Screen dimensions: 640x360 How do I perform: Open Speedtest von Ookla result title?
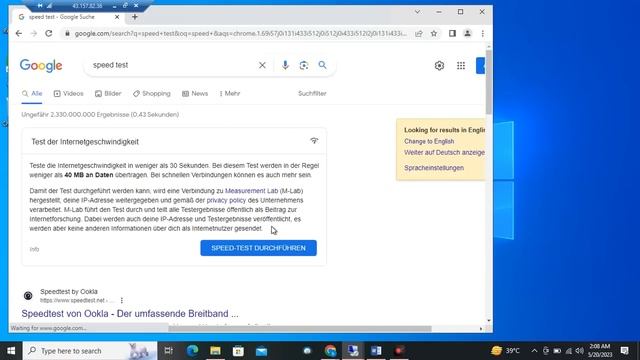click(x=130, y=314)
